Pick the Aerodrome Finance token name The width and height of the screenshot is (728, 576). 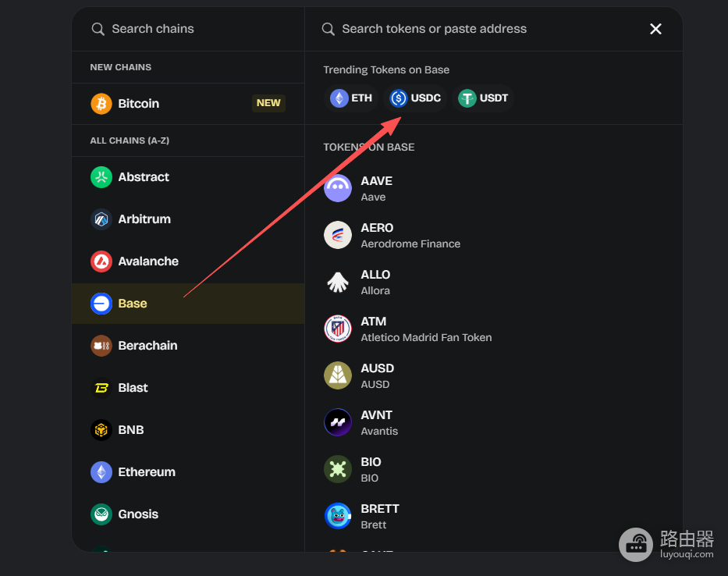tap(410, 244)
